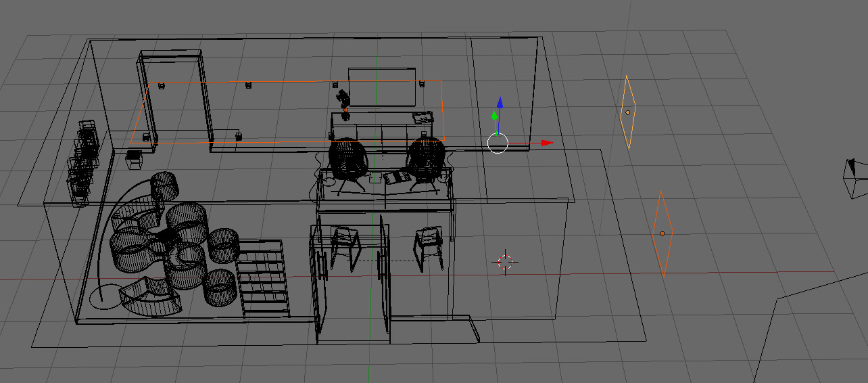
Task: Click the red-white 3D cursor crosshair
Action: tap(506, 262)
